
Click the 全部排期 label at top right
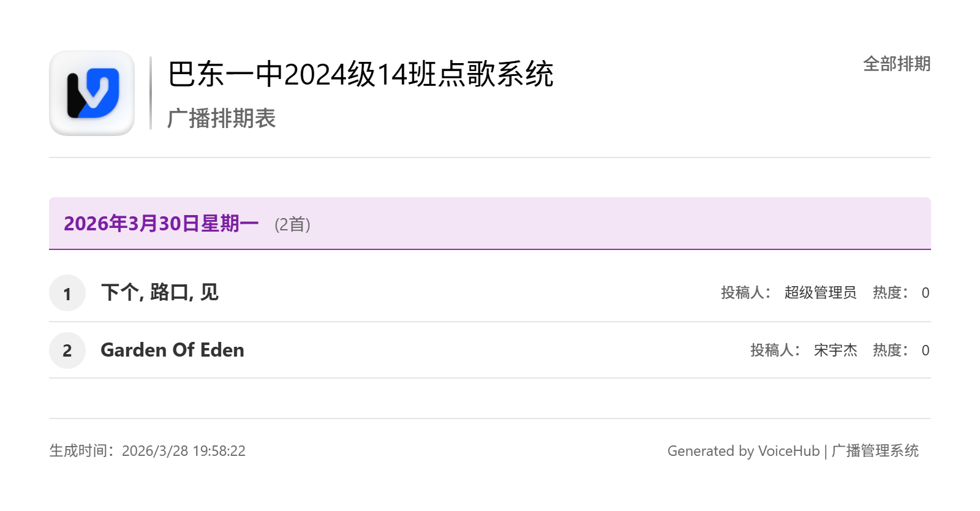pos(896,64)
